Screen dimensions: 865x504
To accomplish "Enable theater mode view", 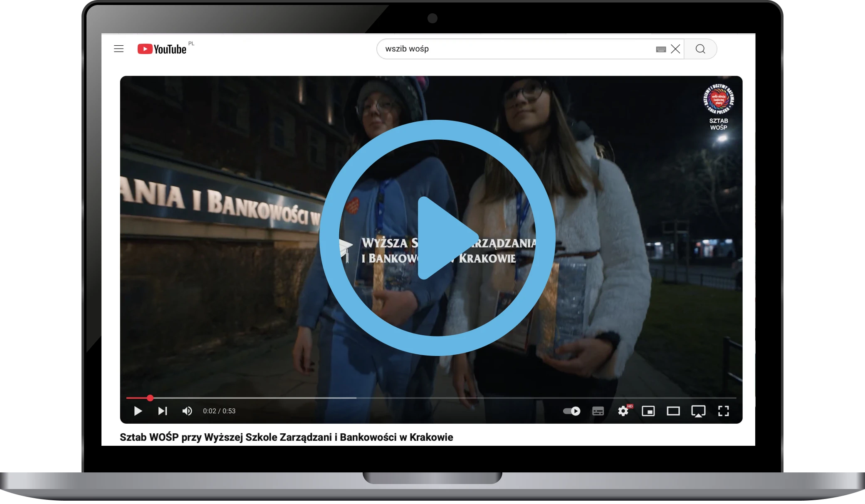I will coord(673,411).
